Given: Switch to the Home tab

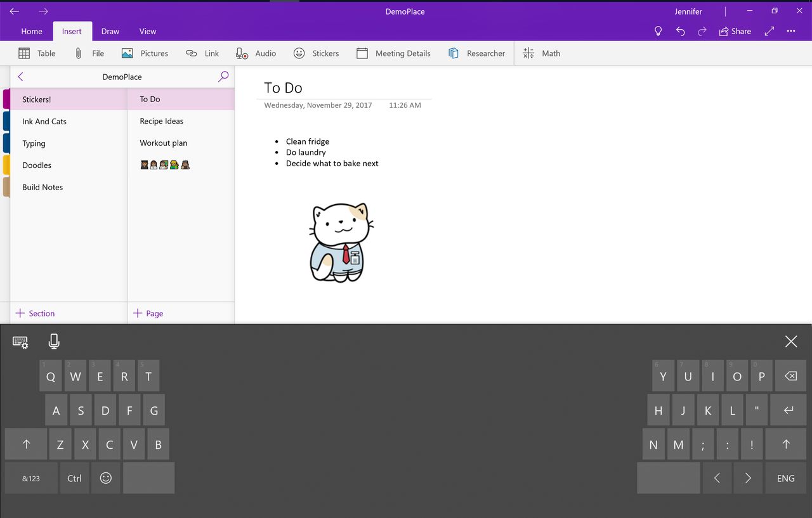Looking at the screenshot, I should tap(32, 31).
